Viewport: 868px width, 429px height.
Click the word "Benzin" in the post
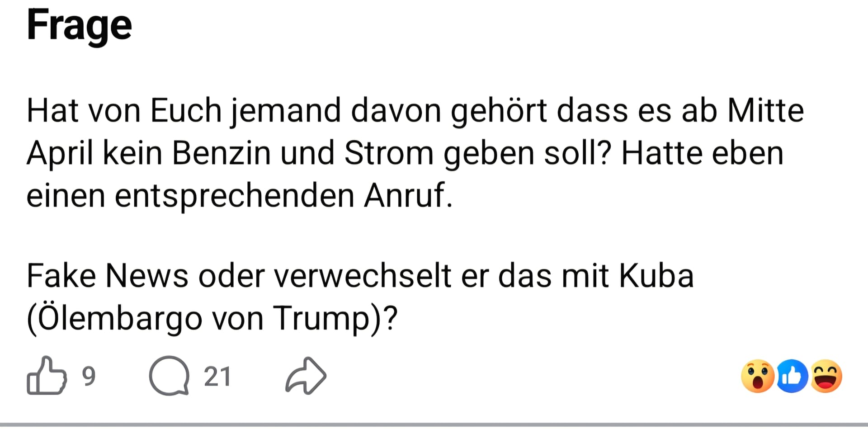pos(221,153)
